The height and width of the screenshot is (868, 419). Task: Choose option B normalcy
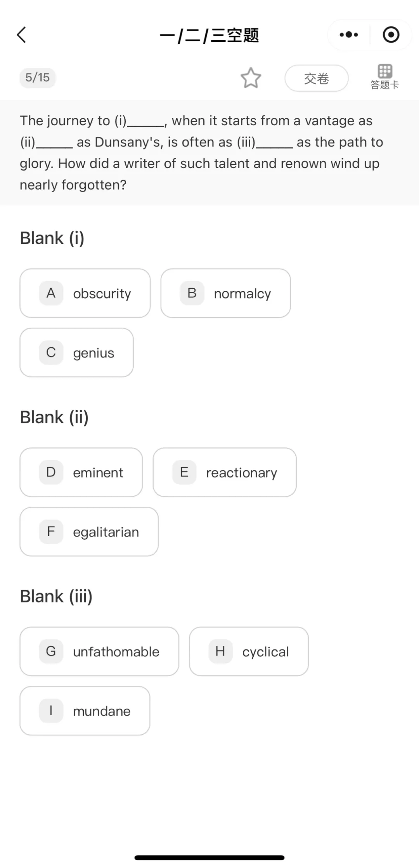[225, 293]
